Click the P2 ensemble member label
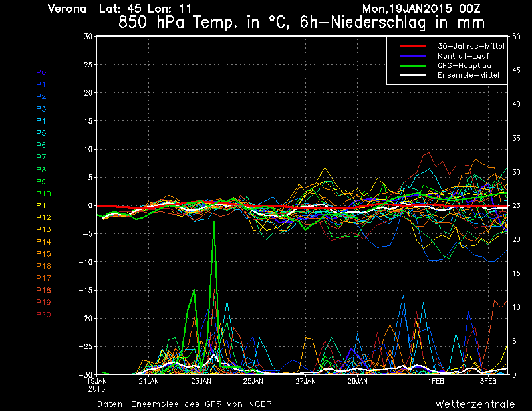 41,96
